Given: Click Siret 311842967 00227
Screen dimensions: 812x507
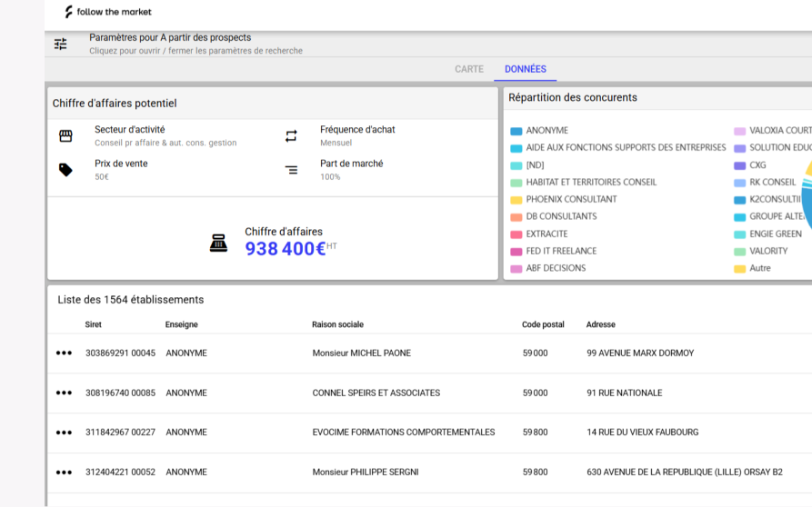Looking at the screenshot, I should pyautogui.click(x=120, y=432).
